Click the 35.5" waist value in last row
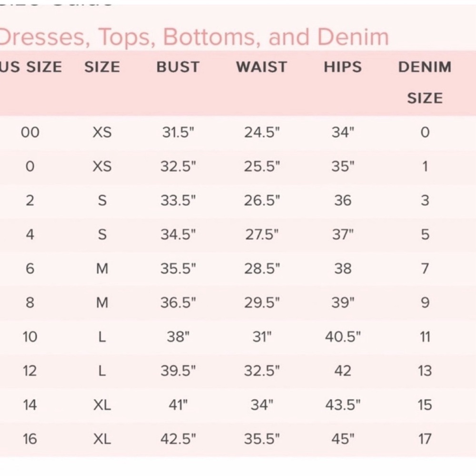Image resolution: width=476 pixels, height=476 pixels. 262,439
